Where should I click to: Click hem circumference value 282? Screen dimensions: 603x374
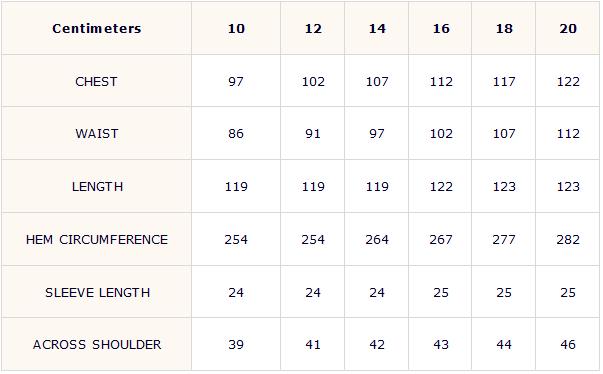tap(568, 239)
